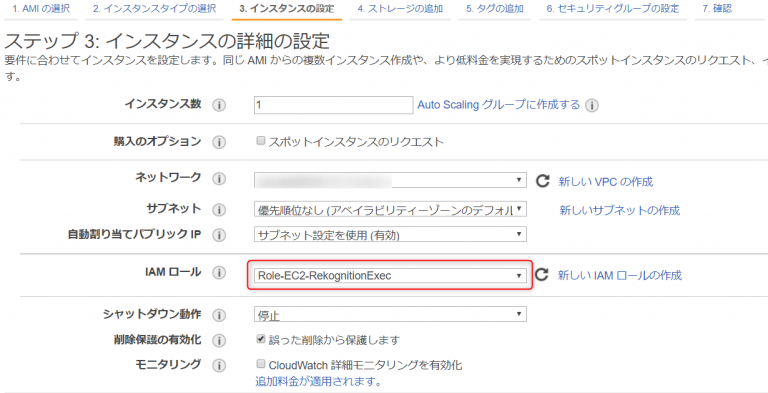Click info icon beside ネットワーク
This screenshot has height=393, width=768.
[219, 179]
